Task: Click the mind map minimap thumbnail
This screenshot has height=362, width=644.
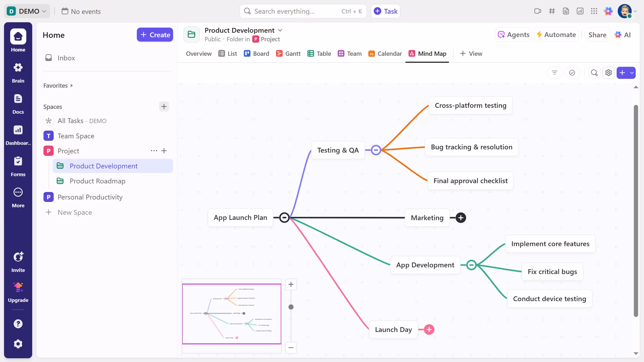Action: coord(232,314)
